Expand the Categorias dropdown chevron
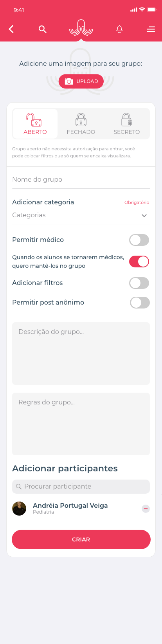 pos(144,216)
